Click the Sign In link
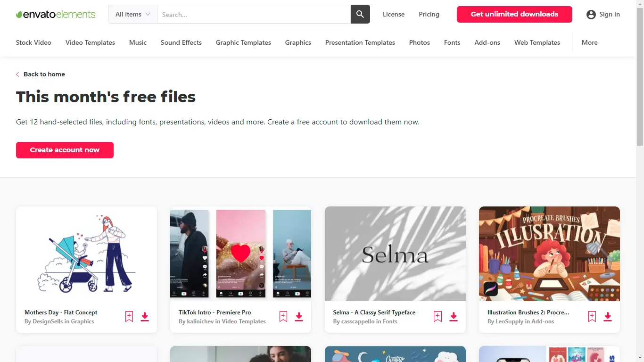644x362 pixels. pos(610,14)
